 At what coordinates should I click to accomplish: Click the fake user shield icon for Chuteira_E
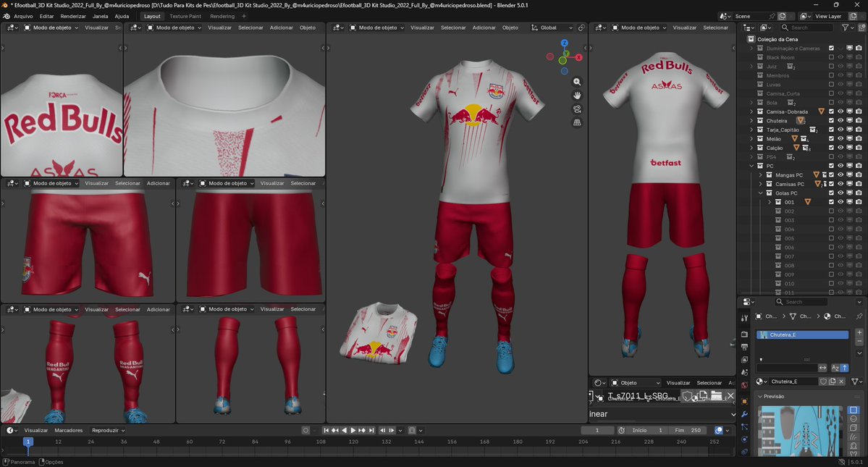[823, 382]
